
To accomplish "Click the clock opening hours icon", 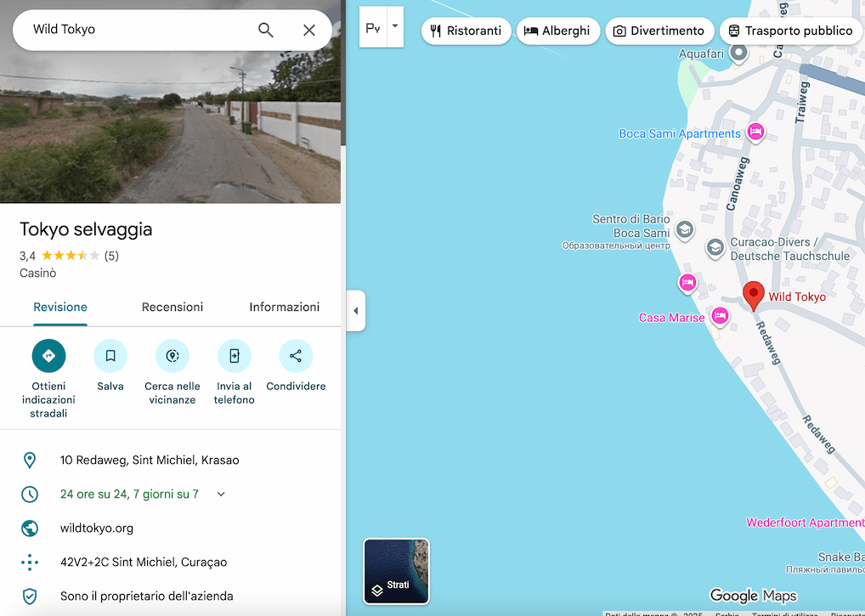I will tap(30, 494).
